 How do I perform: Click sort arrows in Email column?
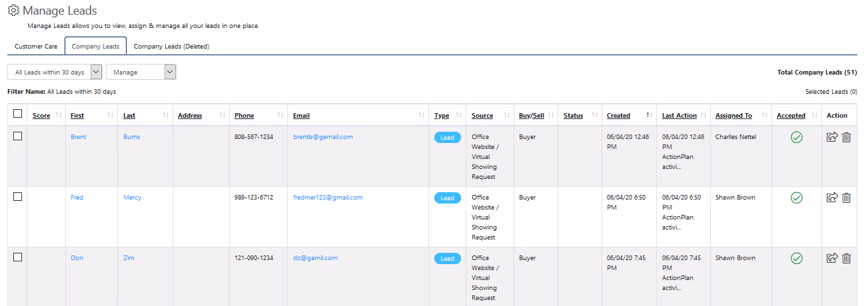pyautogui.click(x=421, y=116)
